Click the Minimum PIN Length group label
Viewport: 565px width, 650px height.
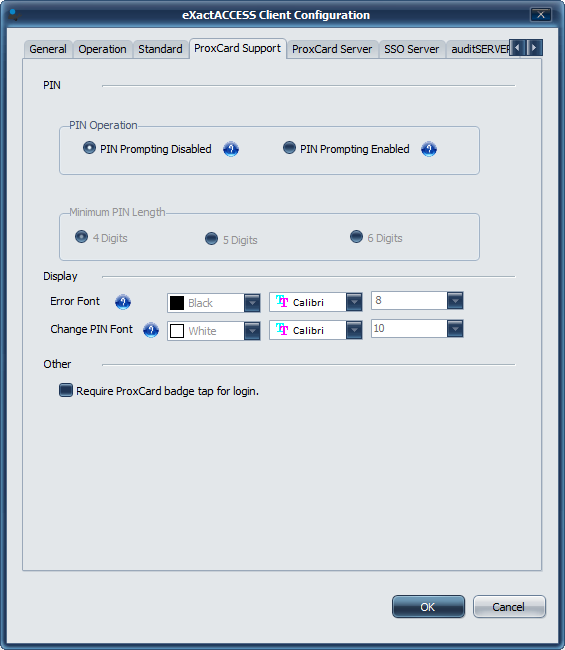click(117, 212)
